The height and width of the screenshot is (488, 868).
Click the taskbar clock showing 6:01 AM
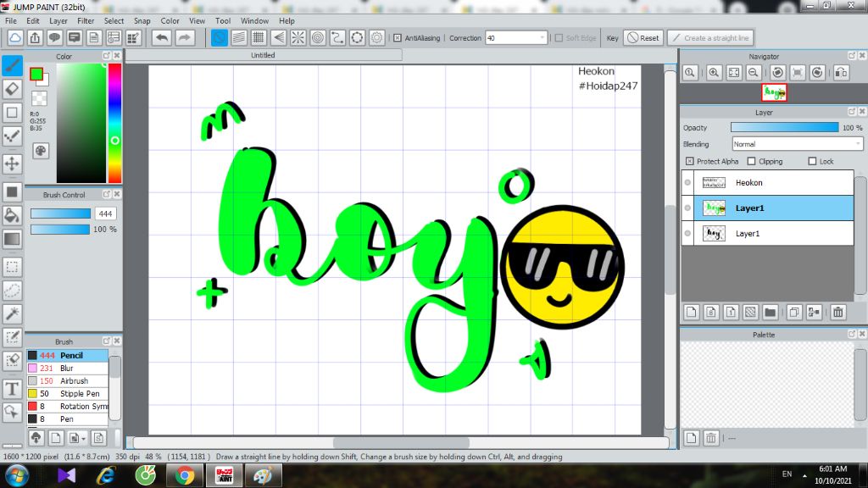(x=832, y=474)
